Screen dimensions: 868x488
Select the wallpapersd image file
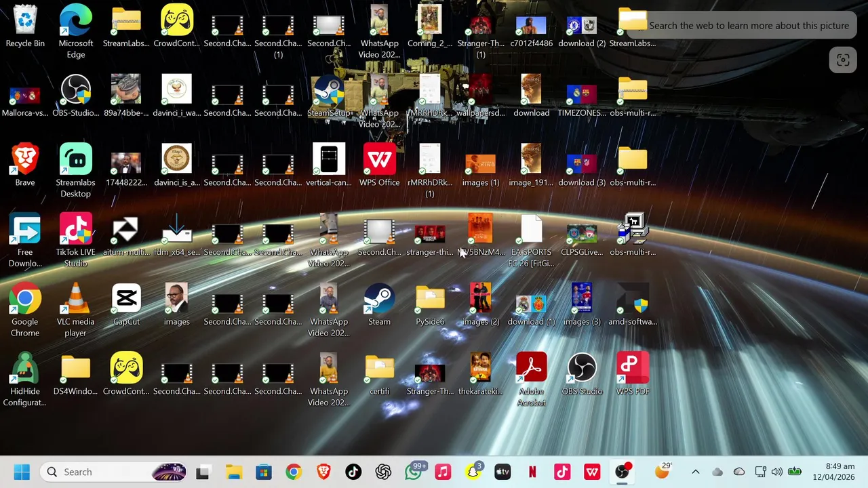[480, 96]
